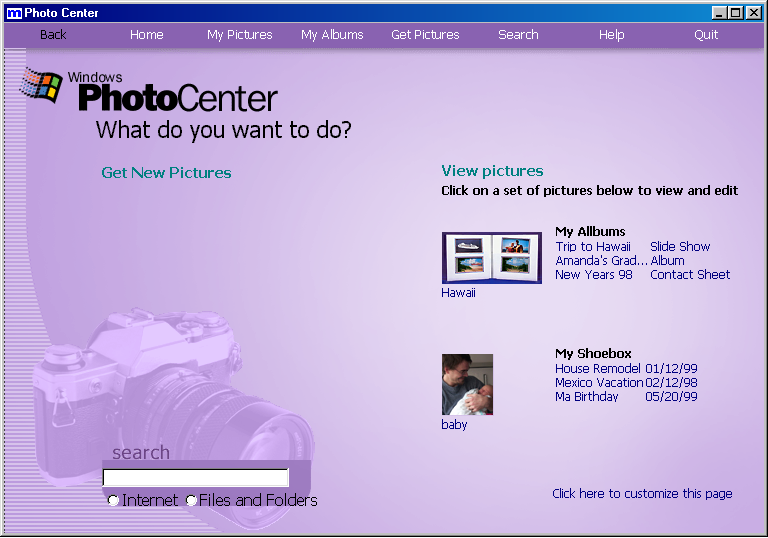
Task: Click the 05/20/99 date entry
Action: coord(671,397)
